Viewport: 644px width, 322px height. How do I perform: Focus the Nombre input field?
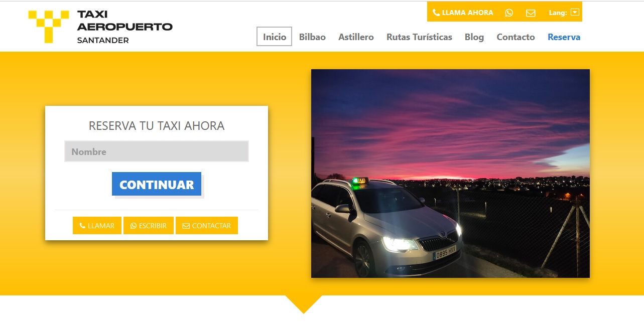[157, 151]
